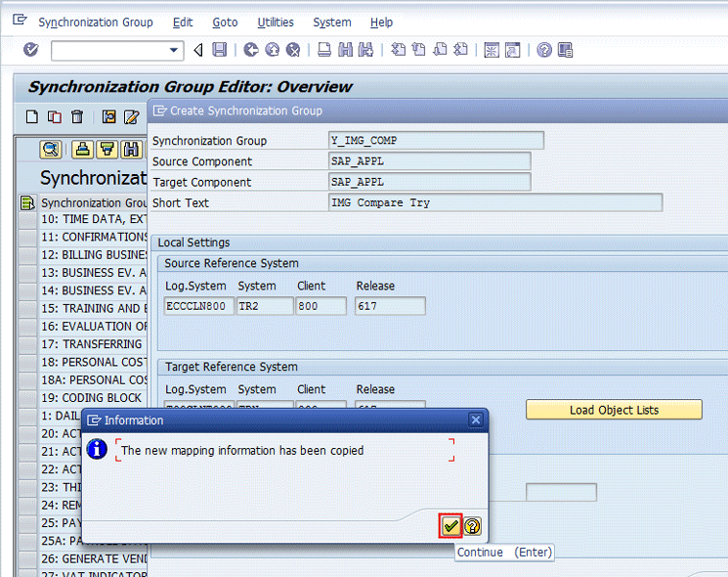Open the Utilities menu

pos(275,22)
